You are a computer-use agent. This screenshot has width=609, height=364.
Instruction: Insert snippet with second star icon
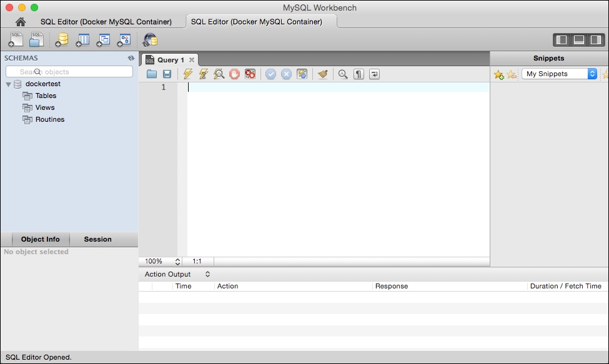point(512,74)
